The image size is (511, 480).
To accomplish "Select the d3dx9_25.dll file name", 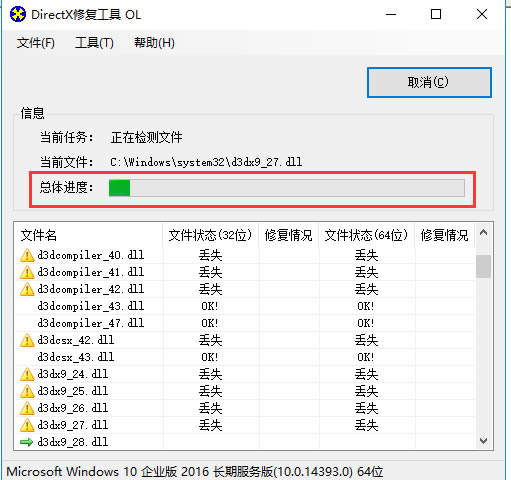I will (x=73, y=391).
